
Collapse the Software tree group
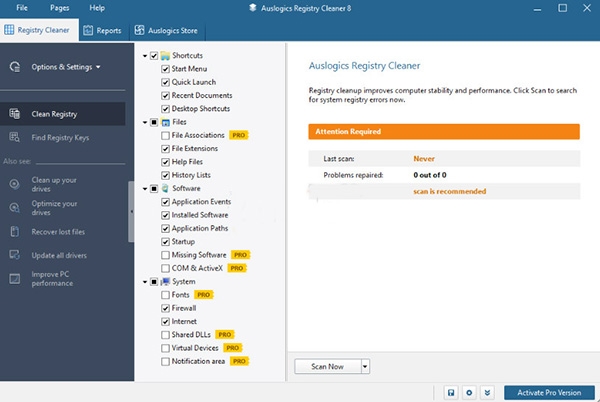pos(145,189)
